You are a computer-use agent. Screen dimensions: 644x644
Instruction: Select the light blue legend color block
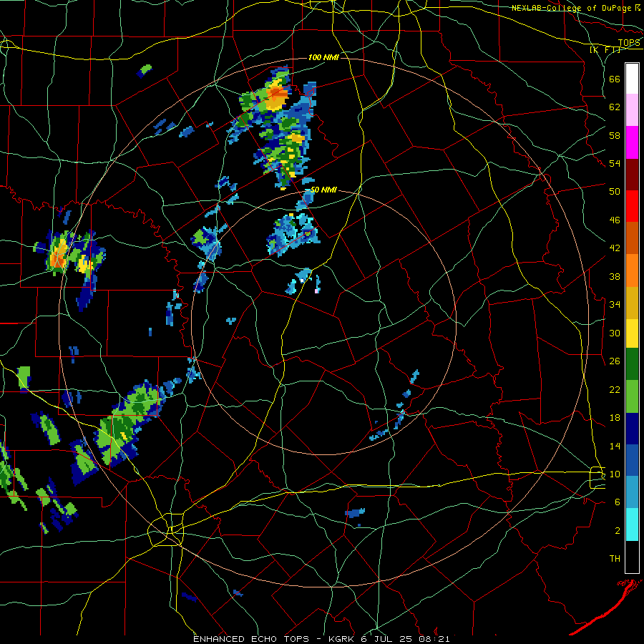click(632, 492)
